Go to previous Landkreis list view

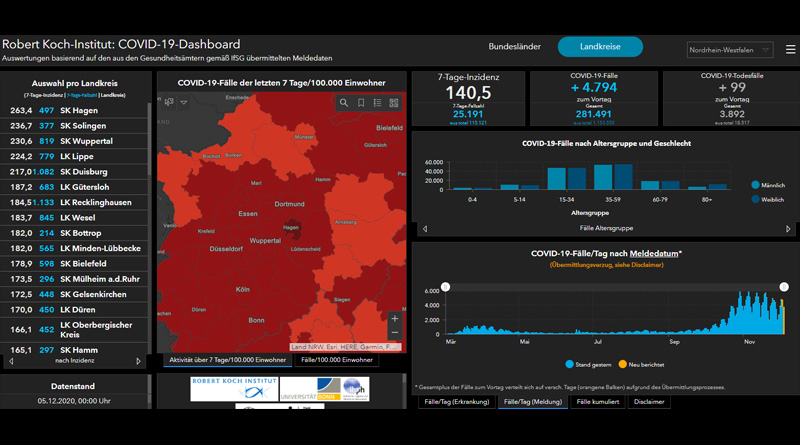[11, 361]
